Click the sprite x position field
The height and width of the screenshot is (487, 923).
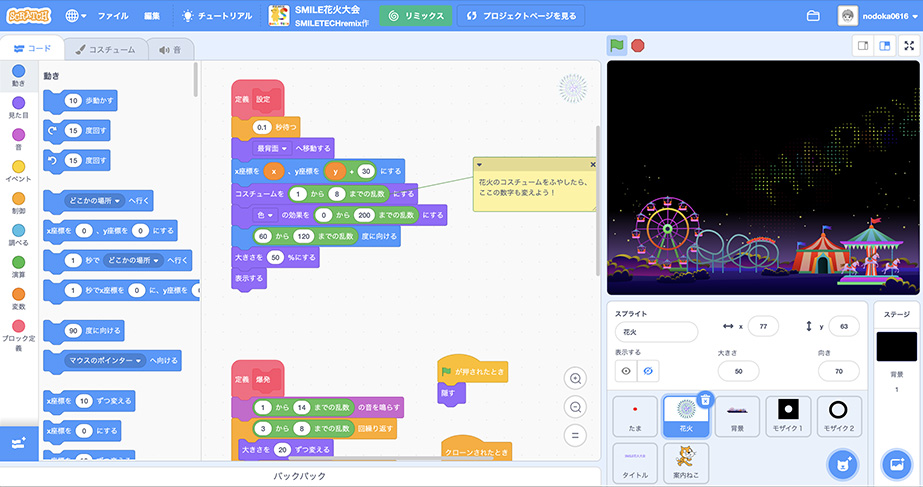(x=763, y=326)
